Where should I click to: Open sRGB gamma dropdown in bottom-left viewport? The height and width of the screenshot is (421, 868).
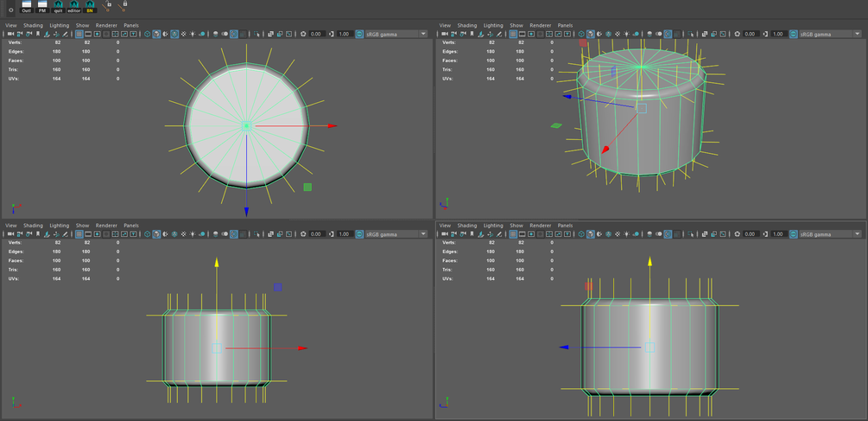pos(396,234)
